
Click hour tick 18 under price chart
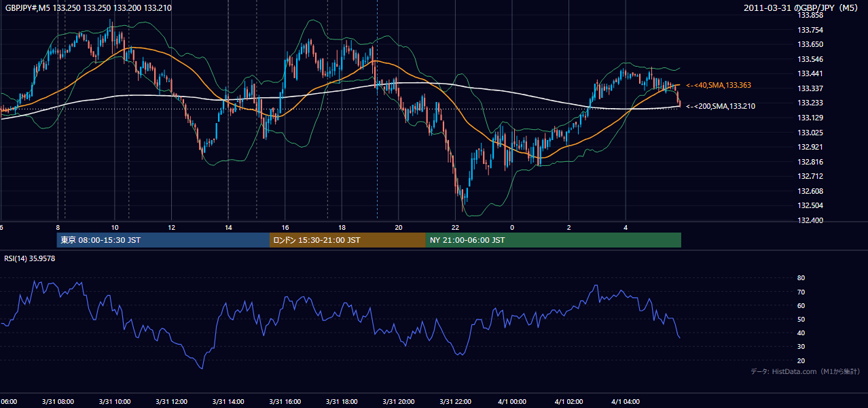(x=342, y=227)
